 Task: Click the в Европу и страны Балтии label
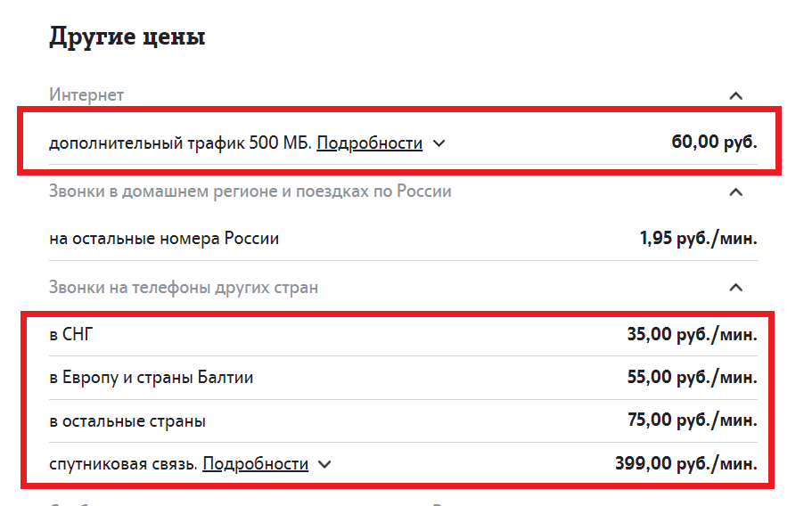(151, 378)
